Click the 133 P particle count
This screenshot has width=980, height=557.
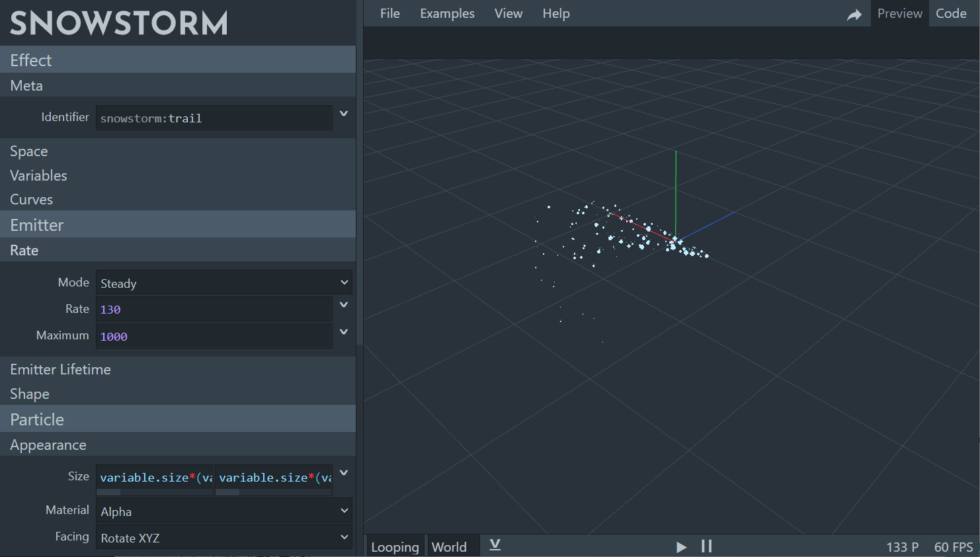pyautogui.click(x=903, y=547)
